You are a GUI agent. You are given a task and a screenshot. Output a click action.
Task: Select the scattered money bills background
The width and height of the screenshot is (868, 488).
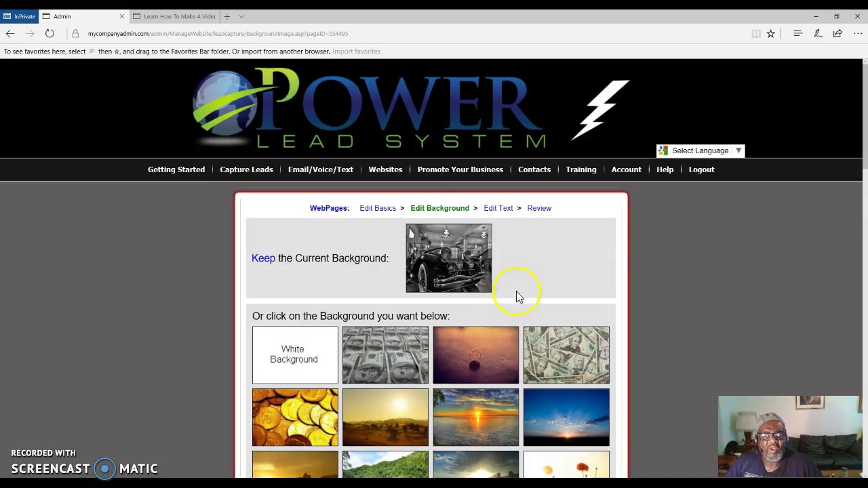pos(566,354)
